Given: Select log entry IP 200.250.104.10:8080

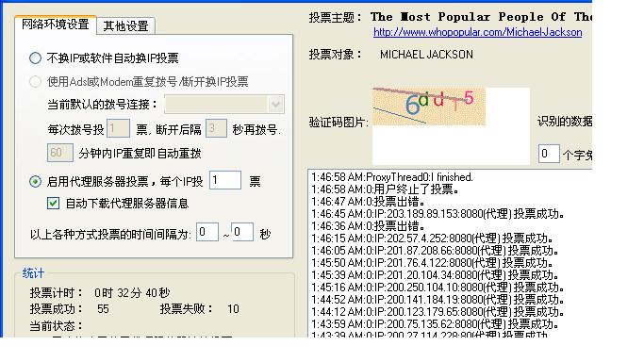Looking at the screenshot, I should [x=438, y=288].
